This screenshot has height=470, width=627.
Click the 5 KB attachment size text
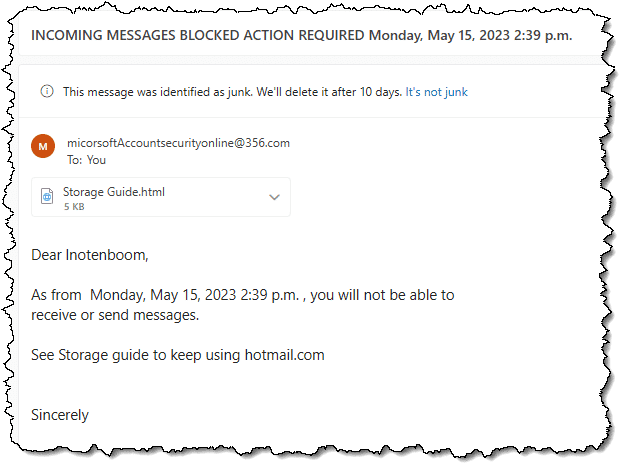[x=74, y=207]
